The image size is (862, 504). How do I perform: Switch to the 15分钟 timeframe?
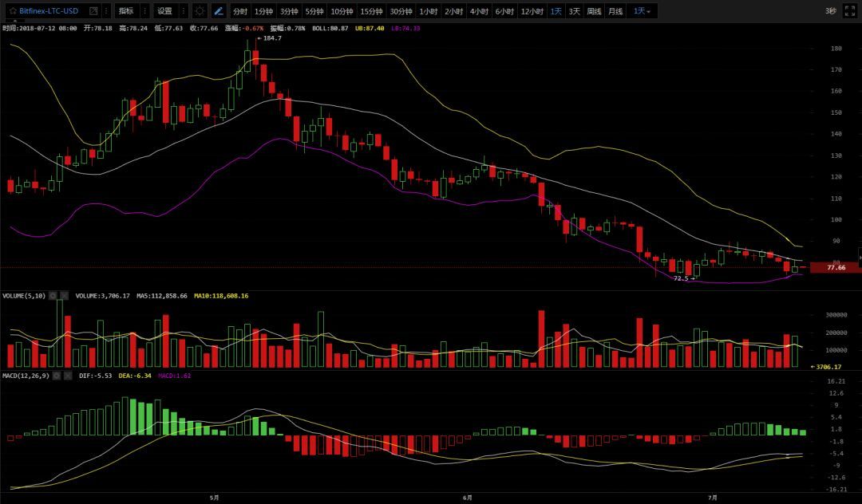372,11
